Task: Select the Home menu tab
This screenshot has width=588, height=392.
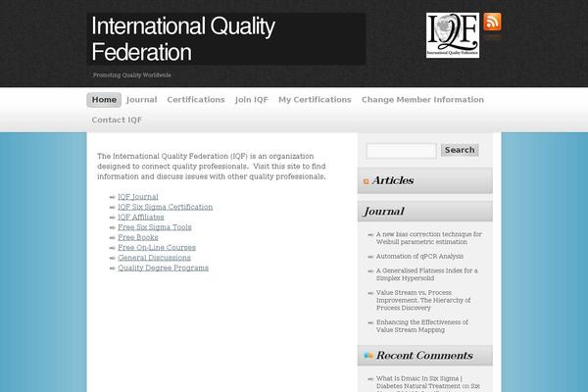Action: click(x=104, y=100)
